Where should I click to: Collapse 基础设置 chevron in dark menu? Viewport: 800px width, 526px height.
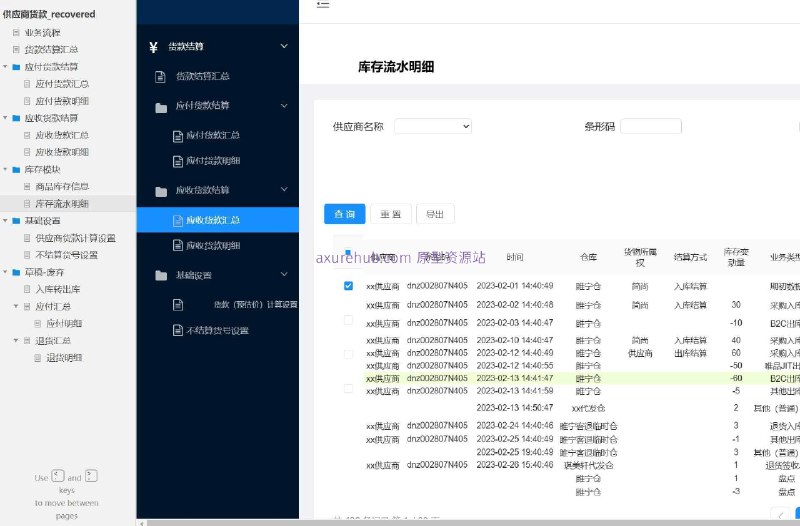click(284, 274)
